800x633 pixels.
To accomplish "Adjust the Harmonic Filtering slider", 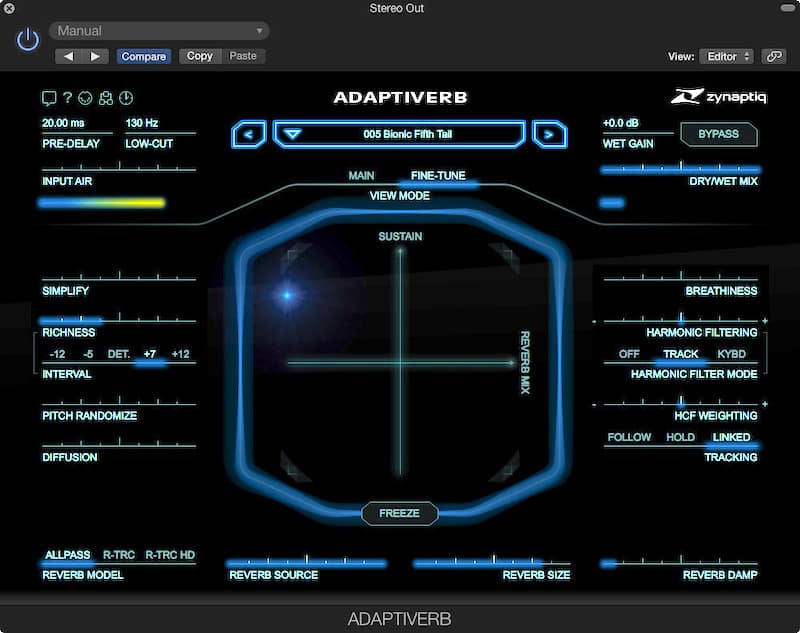I will tap(681, 319).
